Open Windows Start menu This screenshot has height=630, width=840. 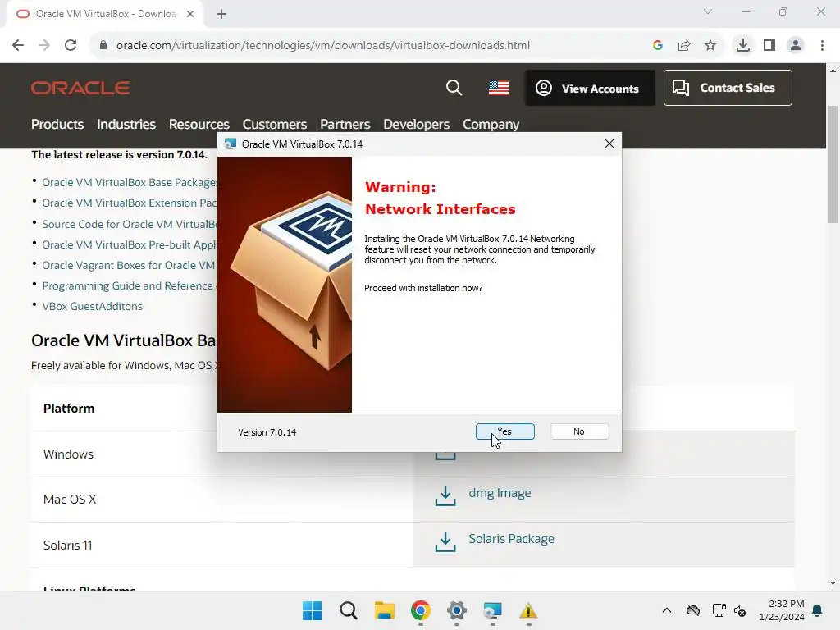tap(313, 610)
